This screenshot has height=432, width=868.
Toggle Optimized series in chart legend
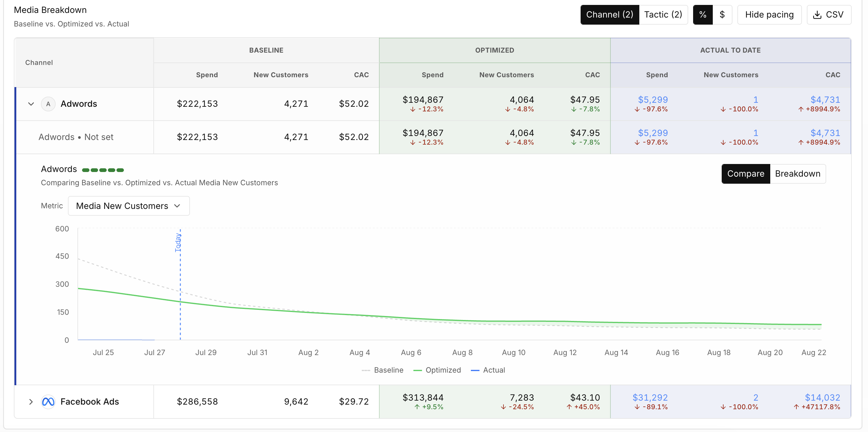click(x=437, y=370)
